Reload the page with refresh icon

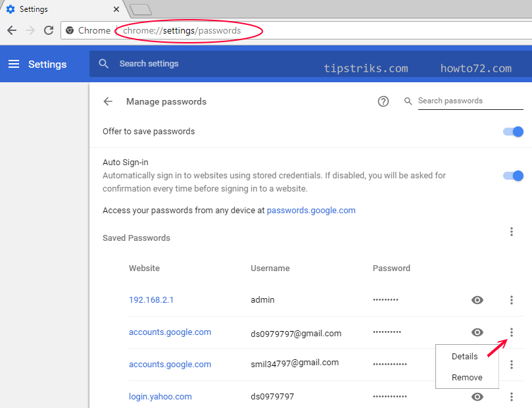[49, 30]
